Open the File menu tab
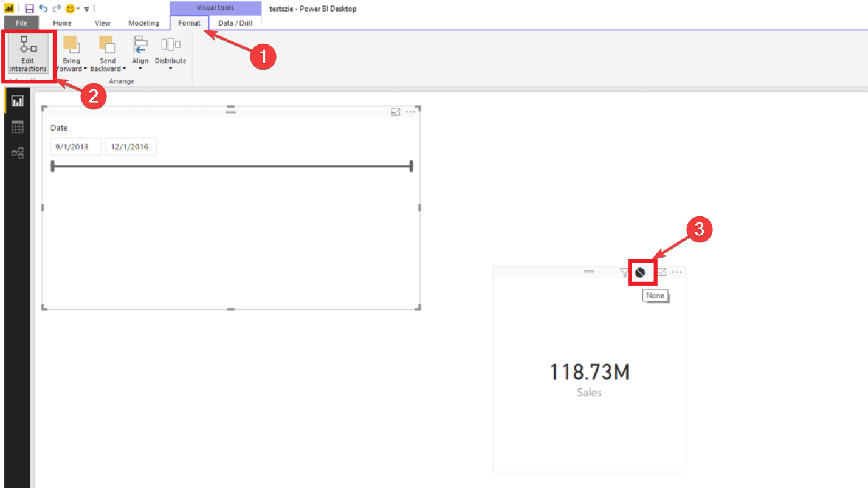Screen dimensions: 868x488 (21, 23)
